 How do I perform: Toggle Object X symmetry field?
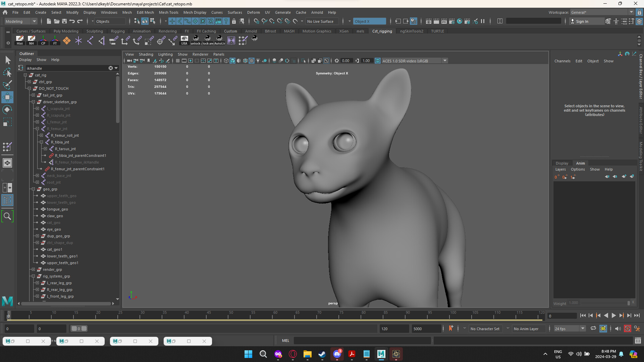(x=370, y=21)
